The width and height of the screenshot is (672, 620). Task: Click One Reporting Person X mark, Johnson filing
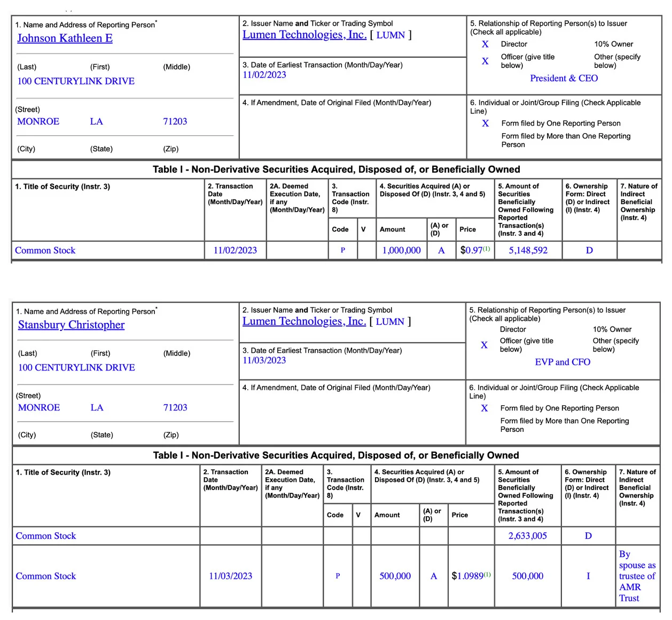485,123
